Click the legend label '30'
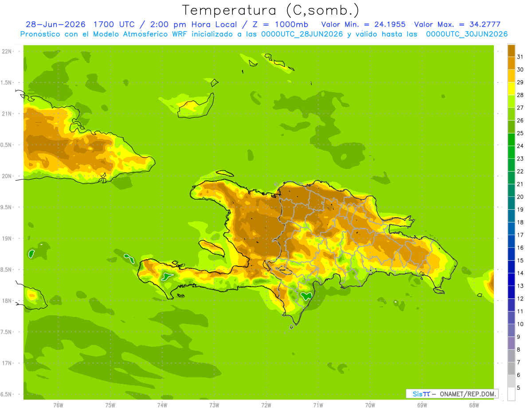The width and height of the screenshot is (532, 411). (520, 69)
